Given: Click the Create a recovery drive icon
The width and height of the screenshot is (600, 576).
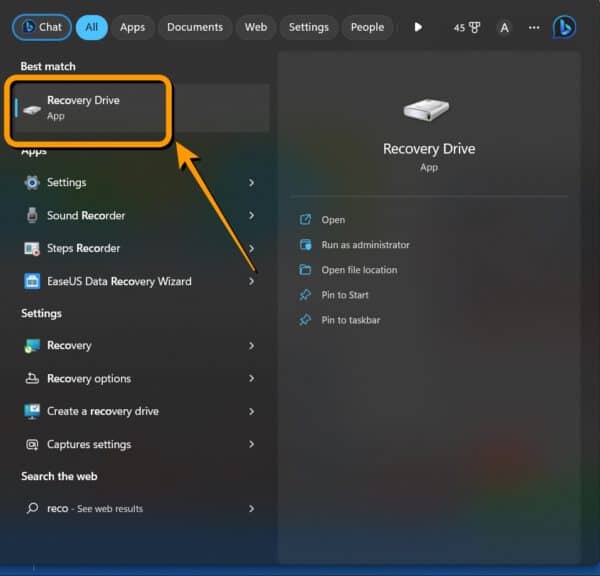Looking at the screenshot, I should [x=32, y=412].
